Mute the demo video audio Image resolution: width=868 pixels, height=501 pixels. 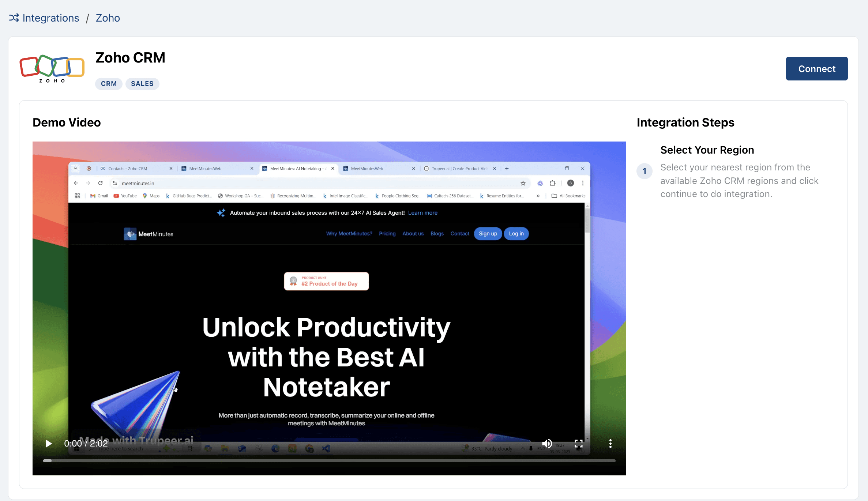547,444
